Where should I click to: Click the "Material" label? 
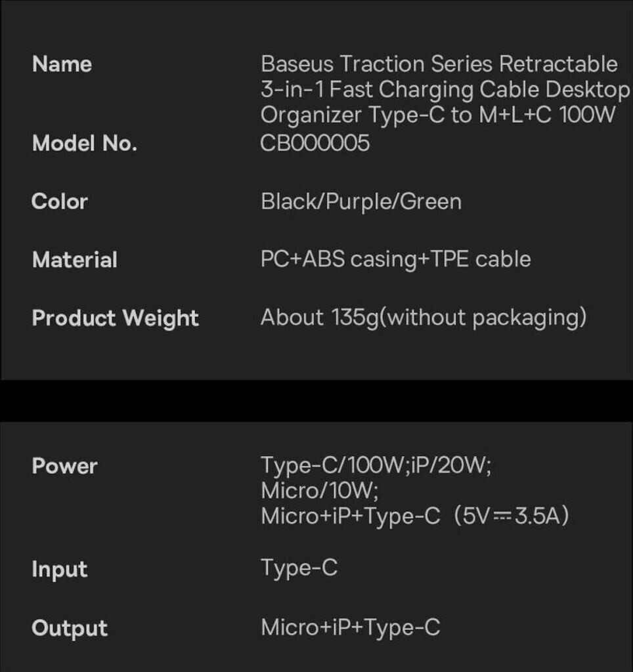point(74,260)
